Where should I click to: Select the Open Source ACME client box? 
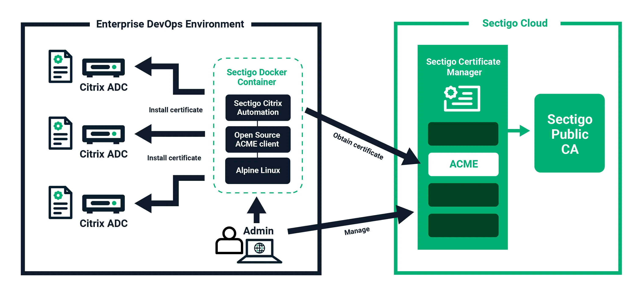click(258, 139)
